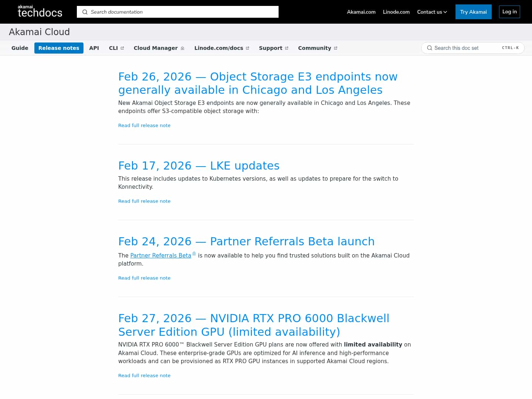Open the Contact us dropdown
The height and width of the screenshot is (399, 532).
coord(432,12)
